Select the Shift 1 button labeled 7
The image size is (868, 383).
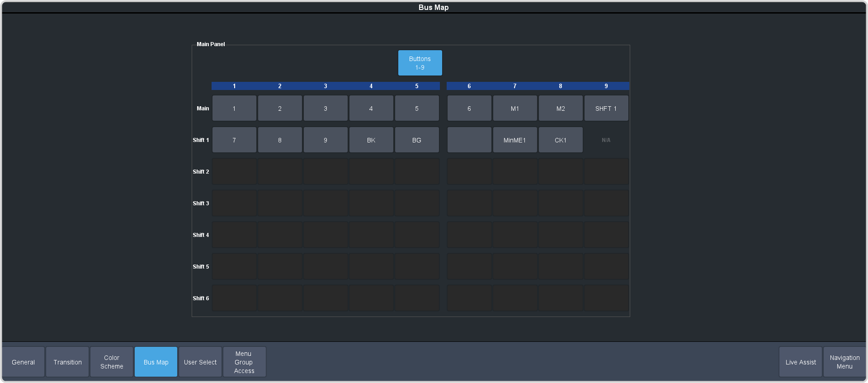pos(234,140)
